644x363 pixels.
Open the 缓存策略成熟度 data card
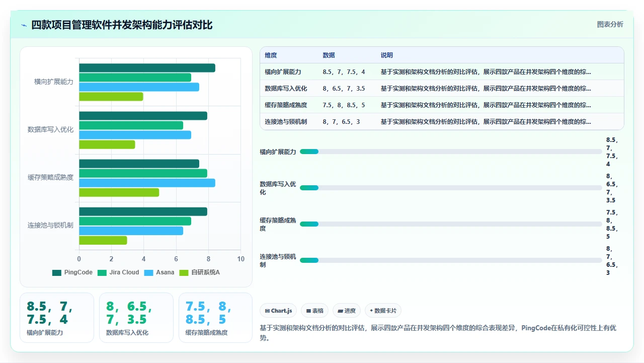216,318
